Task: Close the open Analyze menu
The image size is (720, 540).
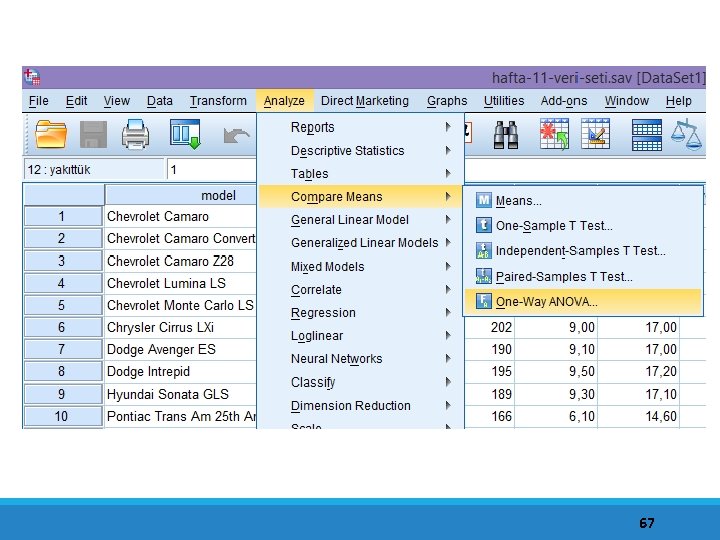Action: [284, 101]
